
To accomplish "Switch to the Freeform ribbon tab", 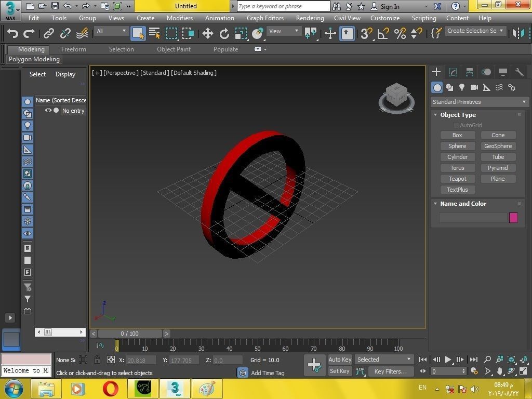I will 74,49.
